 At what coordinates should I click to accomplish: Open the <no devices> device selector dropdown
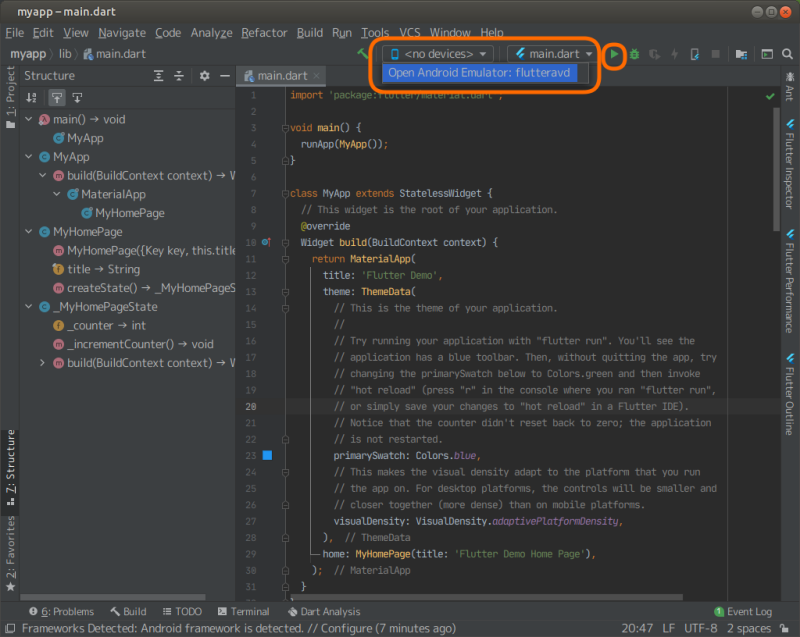pos(439,54)
